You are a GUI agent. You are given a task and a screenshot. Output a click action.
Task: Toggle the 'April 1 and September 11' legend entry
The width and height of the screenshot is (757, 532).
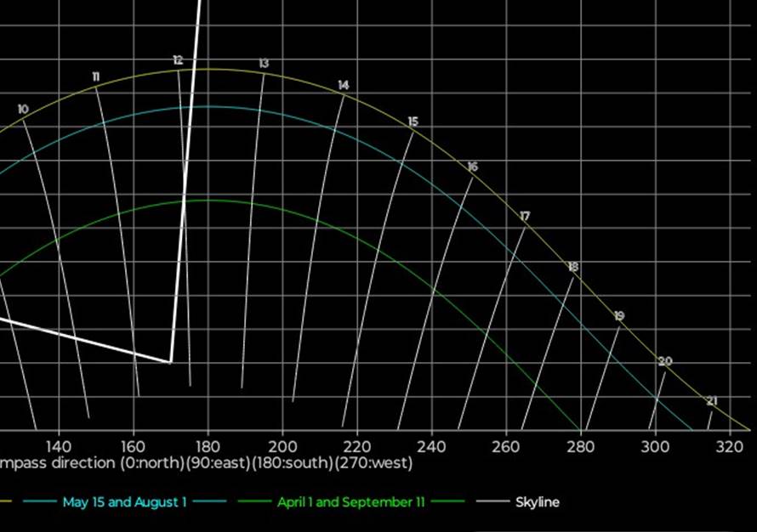click(350, 502)
